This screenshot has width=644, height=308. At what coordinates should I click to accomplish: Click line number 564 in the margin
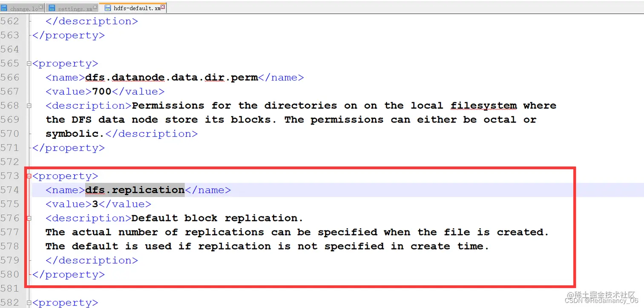click(10, 49)
